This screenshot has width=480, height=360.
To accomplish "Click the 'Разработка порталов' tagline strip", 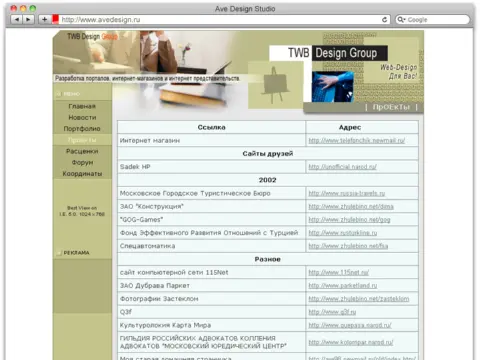I will click(x=147, y=79).
